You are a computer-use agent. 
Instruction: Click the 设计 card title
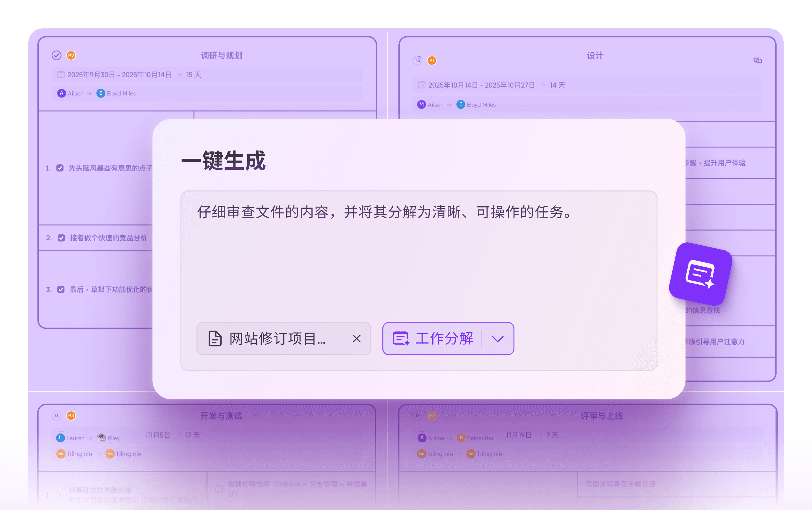click(595, 56)
